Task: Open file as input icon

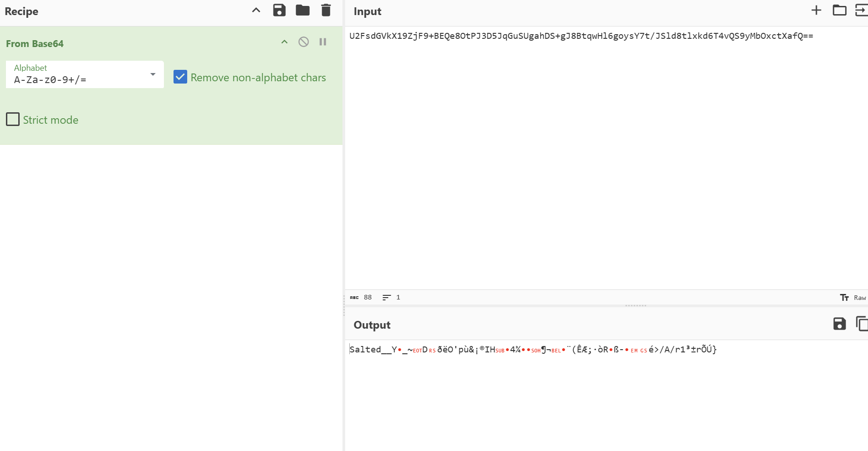Action: [861, 10]
